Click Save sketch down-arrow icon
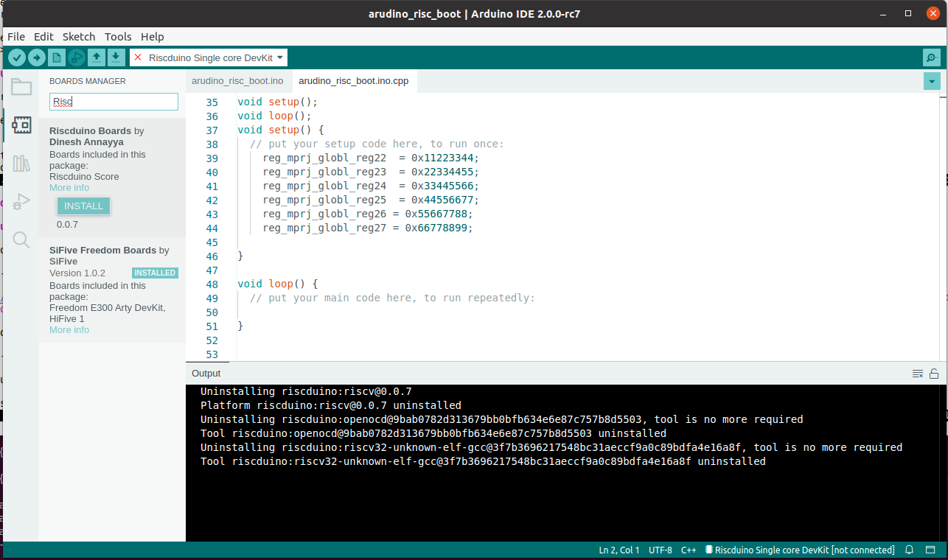The height and width of the screenshot is (560, 948). click(116, 57)
